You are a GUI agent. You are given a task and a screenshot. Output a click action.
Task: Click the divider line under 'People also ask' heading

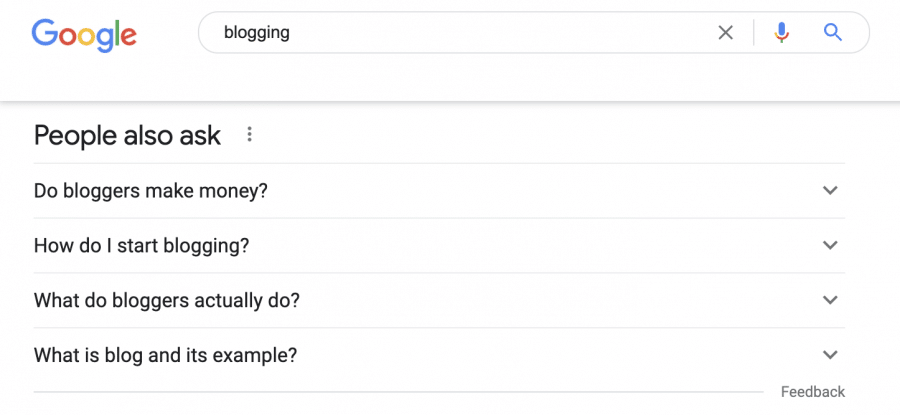439,163
